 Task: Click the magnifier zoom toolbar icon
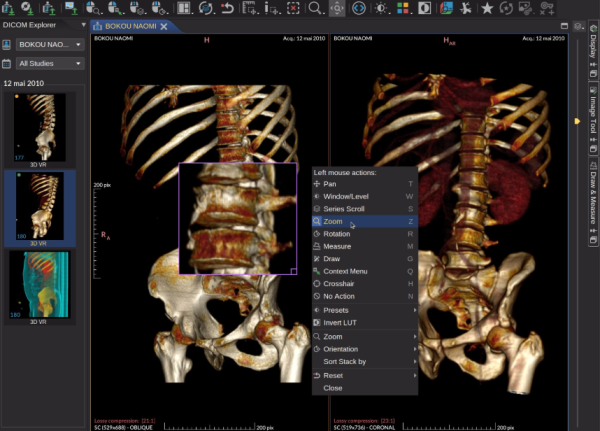315,8
